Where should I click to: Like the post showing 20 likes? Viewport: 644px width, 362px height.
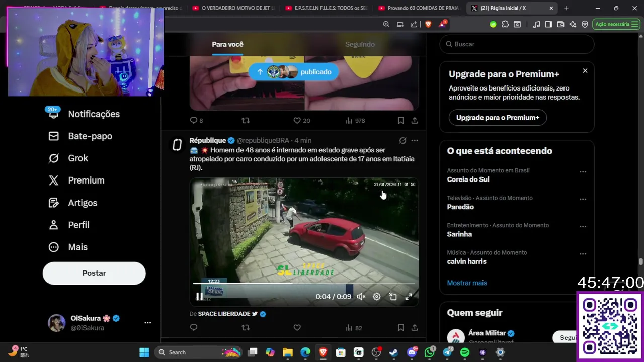click(301, 121)
